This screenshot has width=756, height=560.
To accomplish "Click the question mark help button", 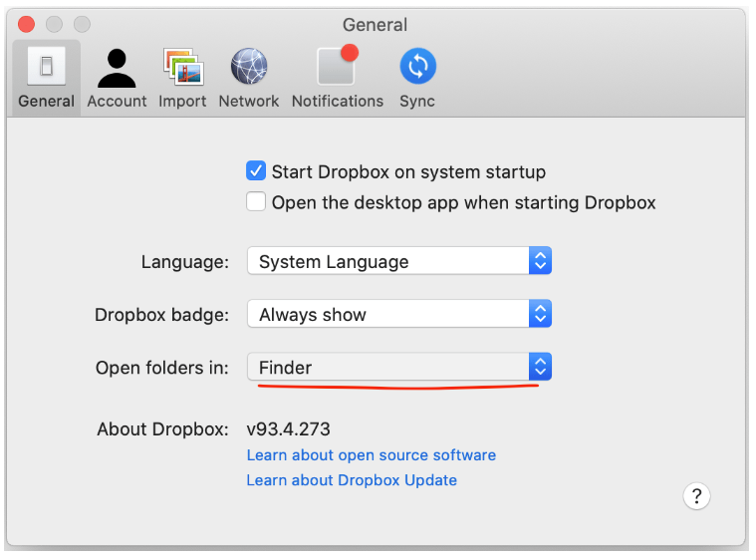I will 696,496.
